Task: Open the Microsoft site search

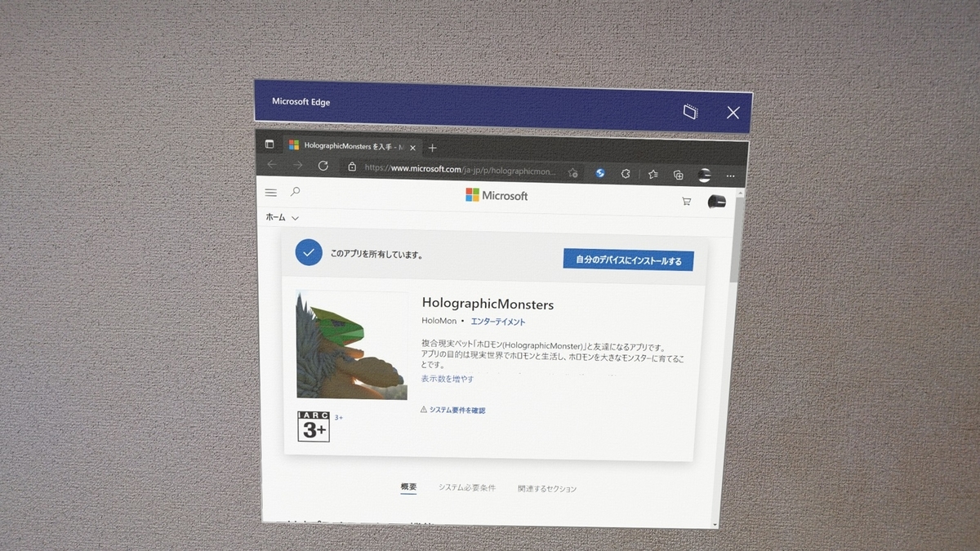Action: pyautogui.click(x=296, y=192)
